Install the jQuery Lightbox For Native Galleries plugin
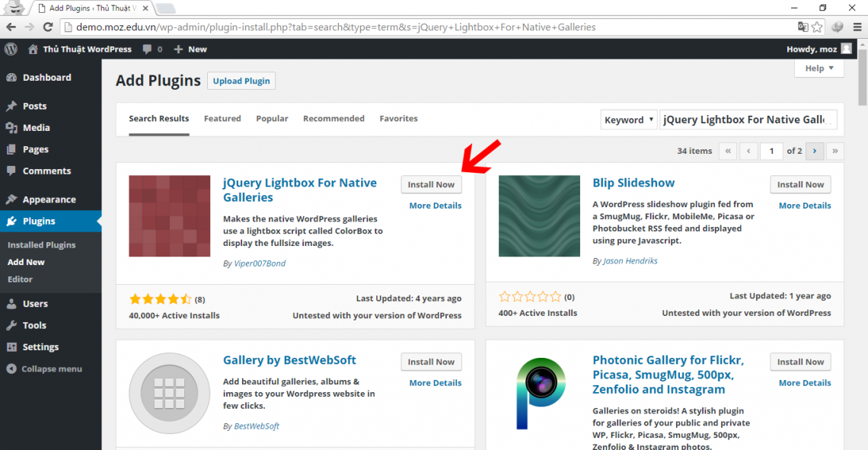The height and width of the screenshot is (450, 868). [431, 184]
